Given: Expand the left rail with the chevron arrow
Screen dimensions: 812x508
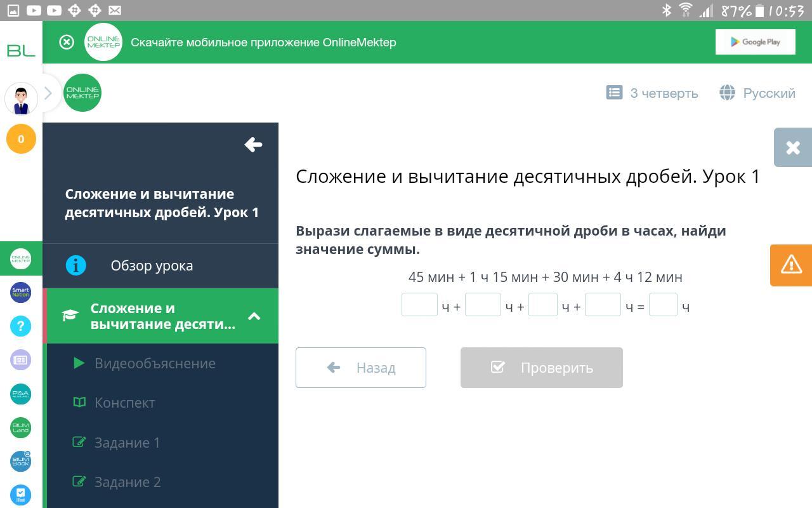Looking at the screenshot, I should (48, 93).
